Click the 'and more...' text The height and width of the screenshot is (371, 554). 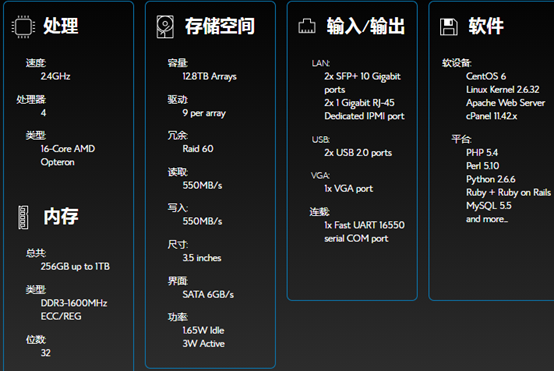487,219
